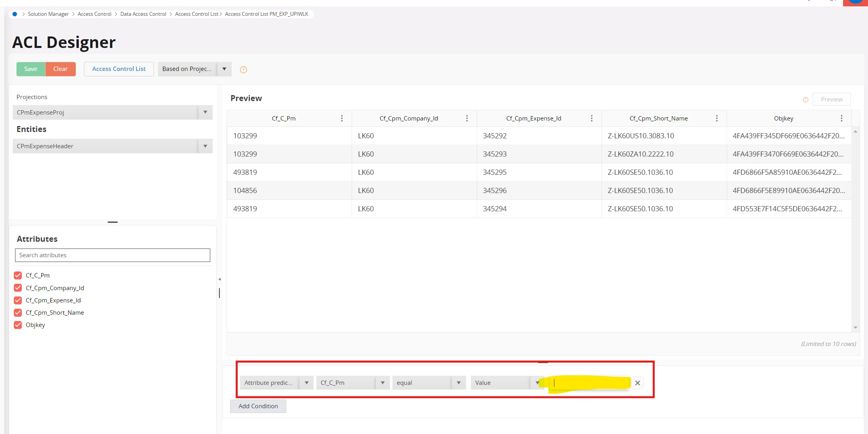This screenshot has width=868, height=434.
Task: Go to Data Access Control breadcrumb
Action: click(x=143, y=14)
